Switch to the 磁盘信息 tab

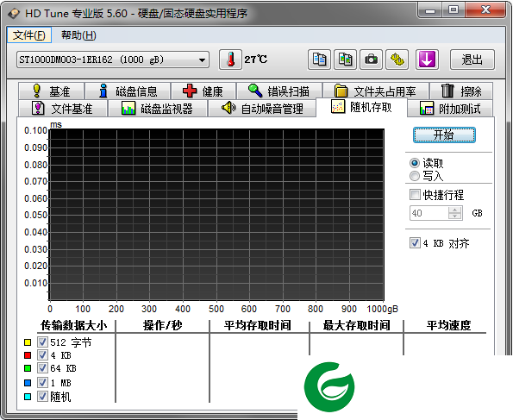point(128,91)
